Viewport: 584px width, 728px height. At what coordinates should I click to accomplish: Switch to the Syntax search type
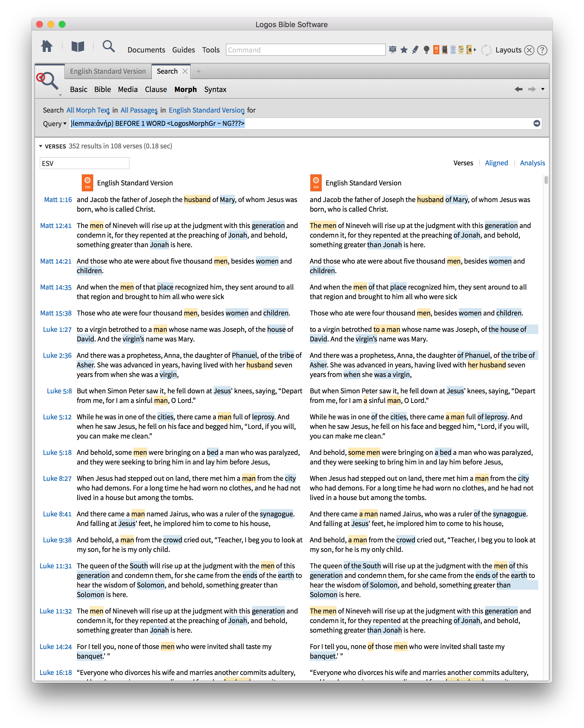[x=215, y=89]
